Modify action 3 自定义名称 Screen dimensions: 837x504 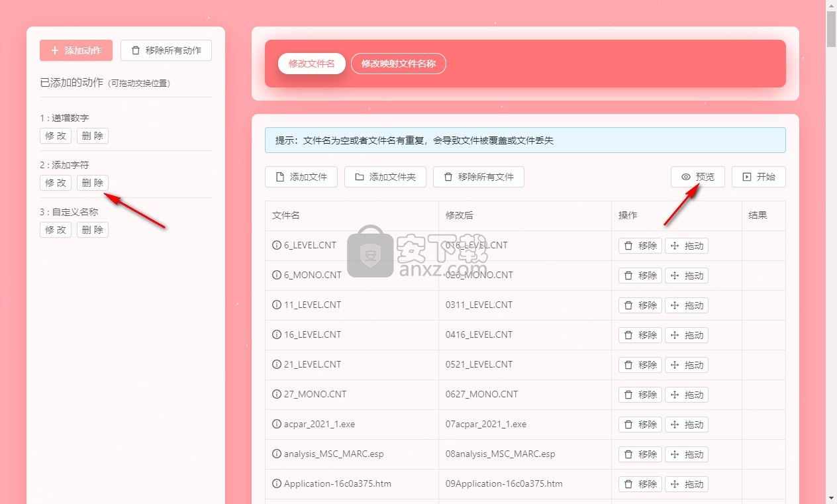(x=56, y=230)
